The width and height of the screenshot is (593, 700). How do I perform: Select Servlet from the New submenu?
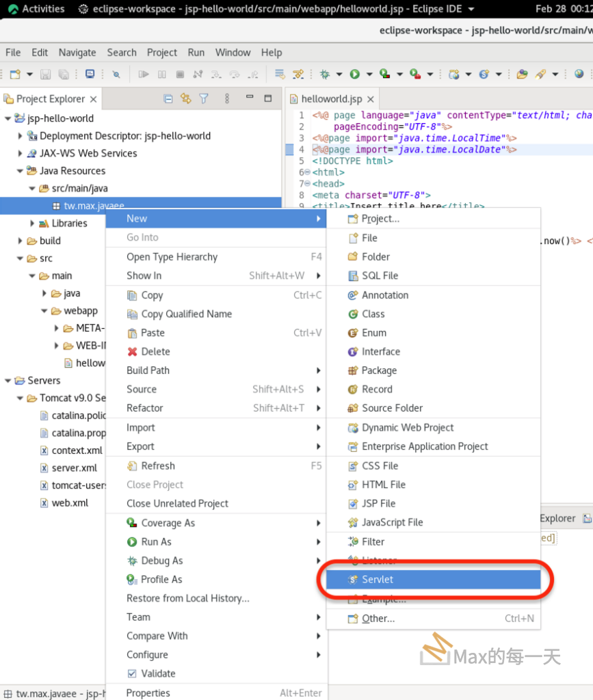(378, 580)
